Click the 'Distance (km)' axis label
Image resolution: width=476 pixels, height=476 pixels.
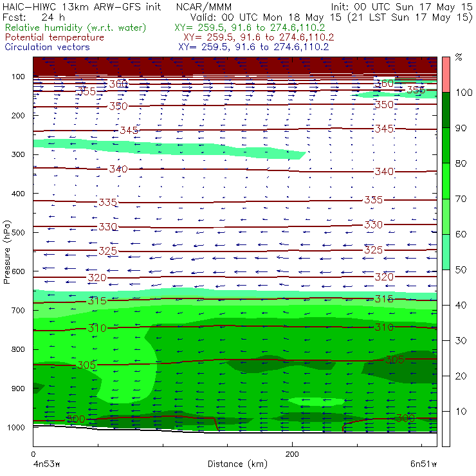[x=237, y=464]
